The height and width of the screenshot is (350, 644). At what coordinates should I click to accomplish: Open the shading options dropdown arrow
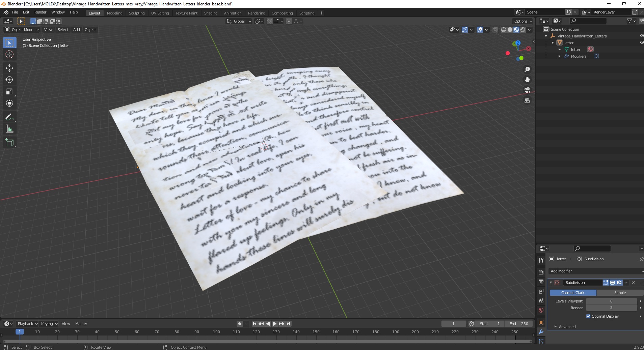529,30
